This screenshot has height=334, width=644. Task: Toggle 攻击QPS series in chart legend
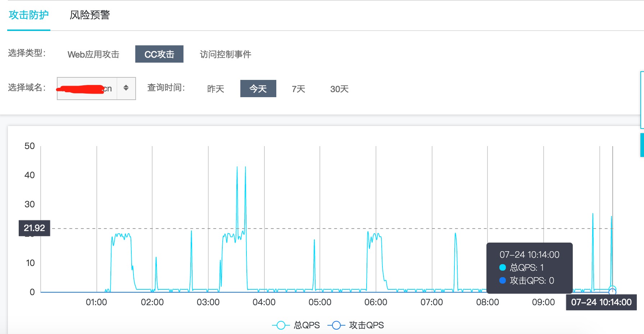pos(355,325)
